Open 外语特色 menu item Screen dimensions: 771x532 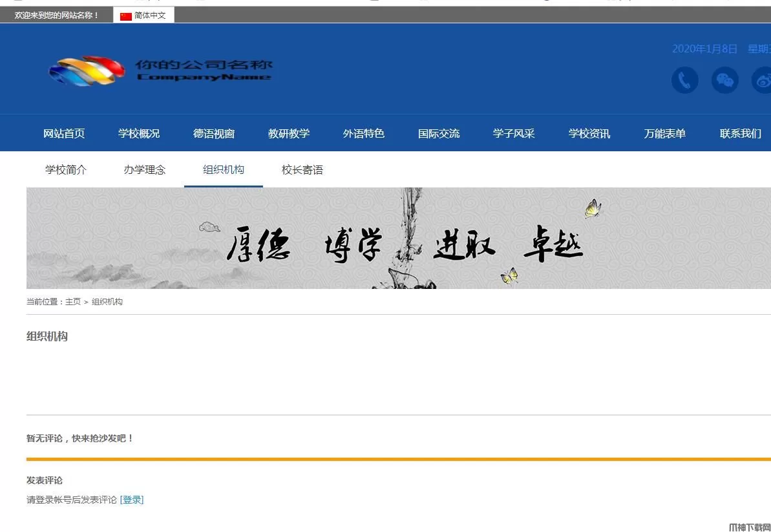(x=364, y=133)
